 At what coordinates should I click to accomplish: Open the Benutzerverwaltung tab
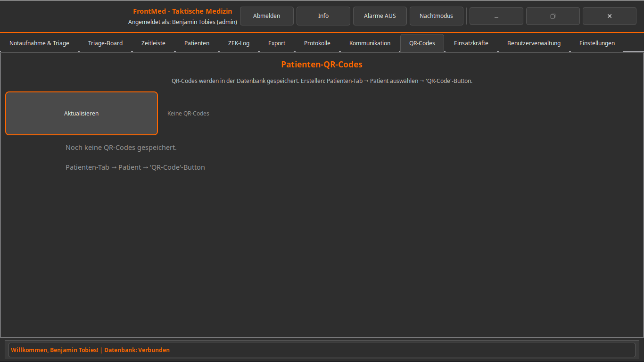[534, 43]
